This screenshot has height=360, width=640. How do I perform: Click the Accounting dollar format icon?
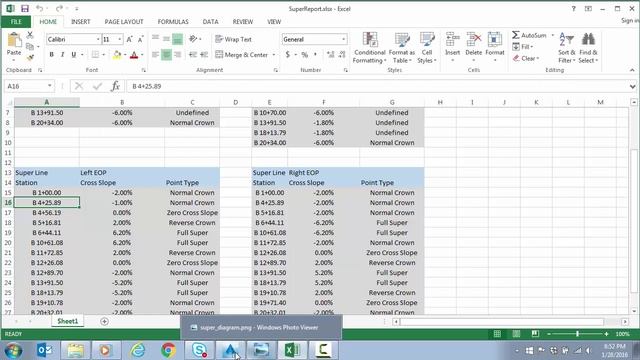[x=288, y=55]
